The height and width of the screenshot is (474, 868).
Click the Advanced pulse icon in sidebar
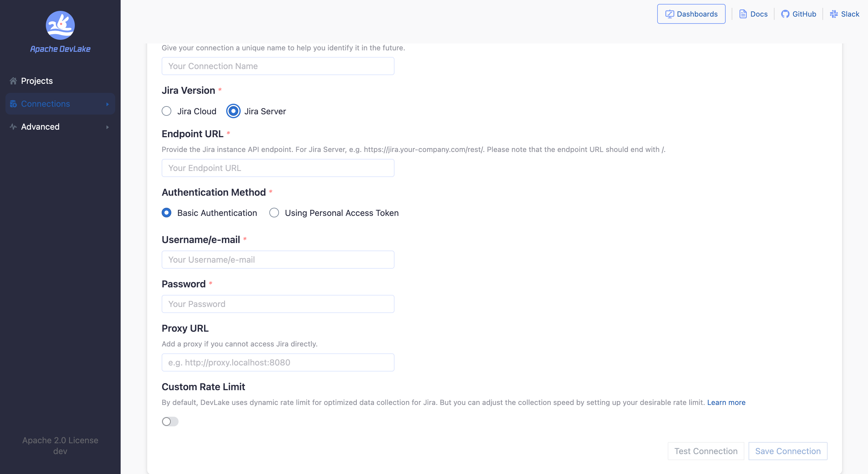tap(13, 127)
